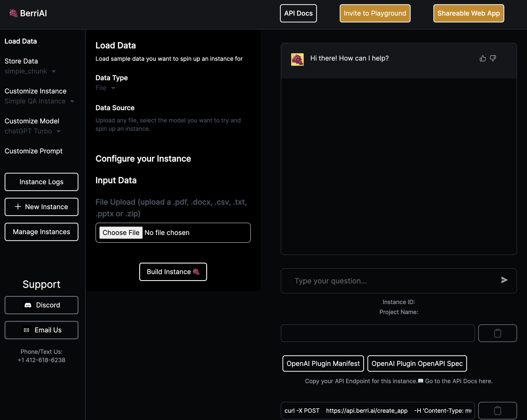Click 'Hi there! How can I help?' message

coord(349,58)
